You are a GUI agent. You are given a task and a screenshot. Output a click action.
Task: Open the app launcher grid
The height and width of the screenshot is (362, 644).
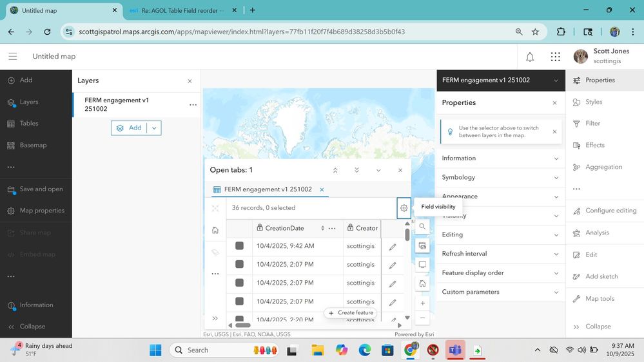pos(555,57)
